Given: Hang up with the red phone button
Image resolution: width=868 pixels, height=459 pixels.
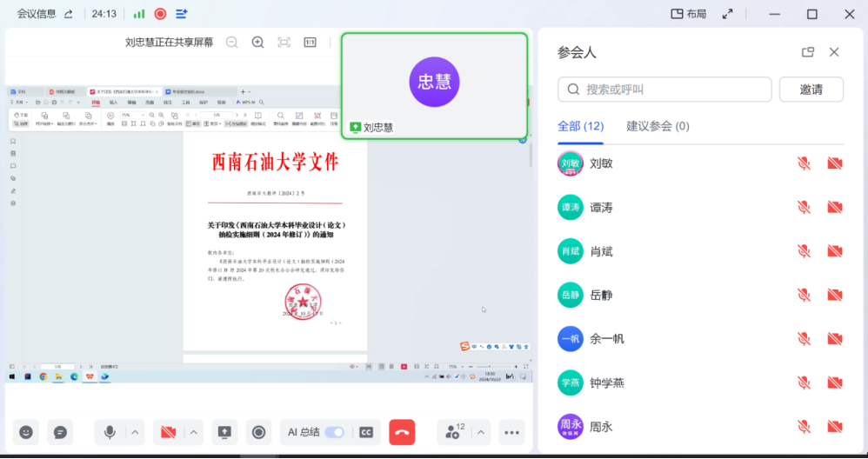Looking at the screenshot, I should 402,432.
